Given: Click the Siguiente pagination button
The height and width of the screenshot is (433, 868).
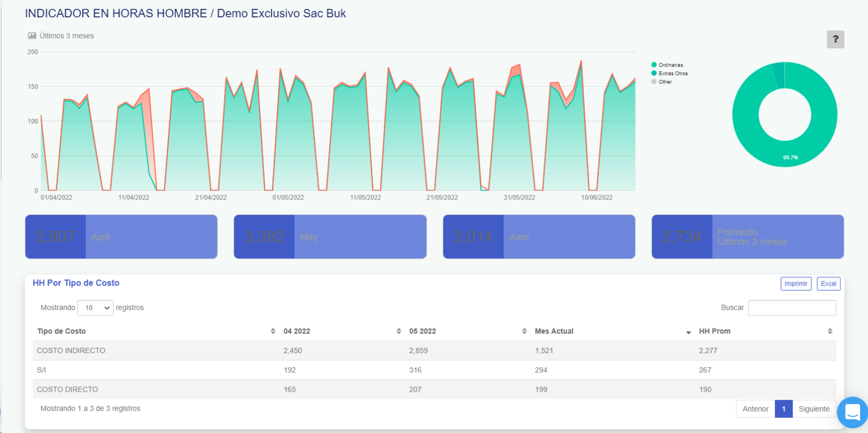Looking at the screenshot, I should [x=814, y=409].
